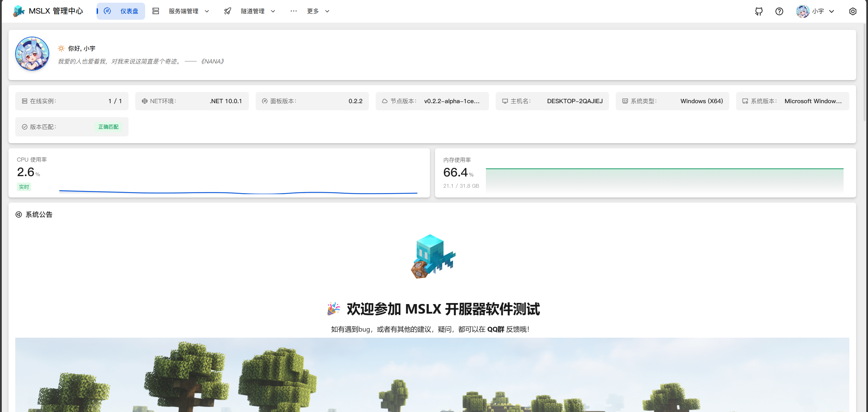The image size is (868, 412).
Task: Click the 实时 realtime CPU tag
Action: coord(24,187)
